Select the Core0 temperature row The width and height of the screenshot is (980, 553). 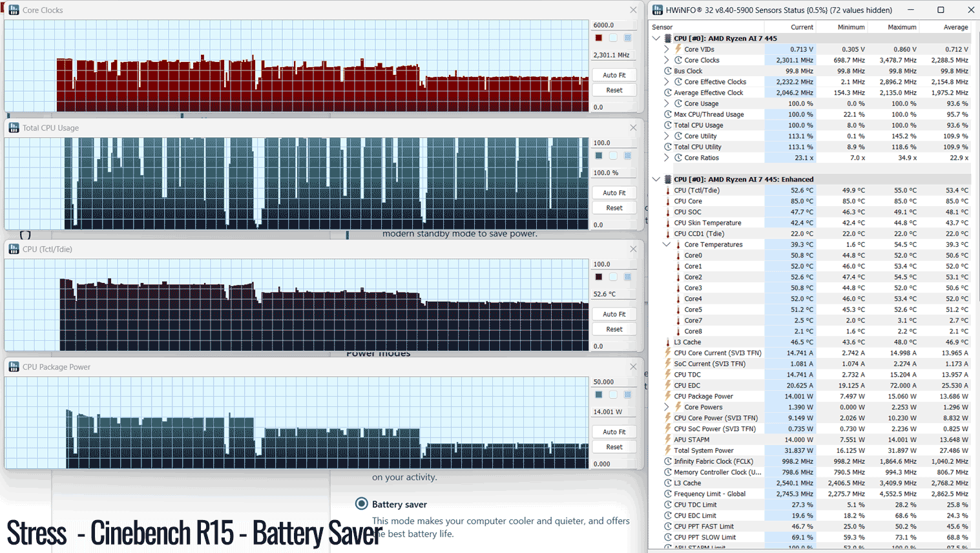pyautogui.click(x=811, y=256)
